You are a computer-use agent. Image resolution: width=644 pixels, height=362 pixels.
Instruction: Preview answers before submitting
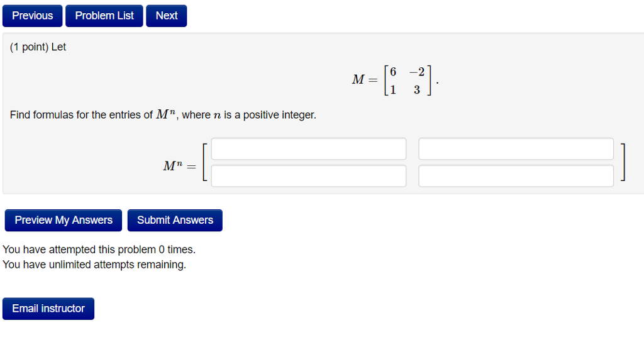63,220
